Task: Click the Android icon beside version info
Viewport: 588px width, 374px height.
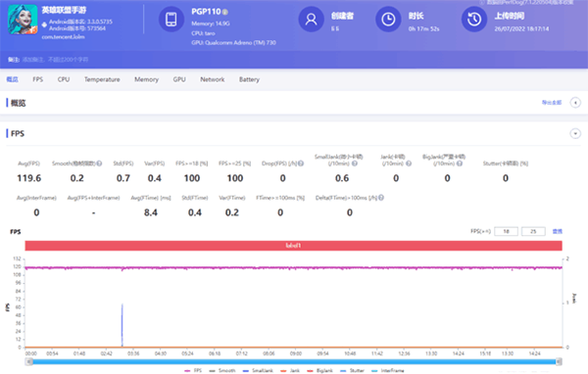Action: tap(44, 25)
